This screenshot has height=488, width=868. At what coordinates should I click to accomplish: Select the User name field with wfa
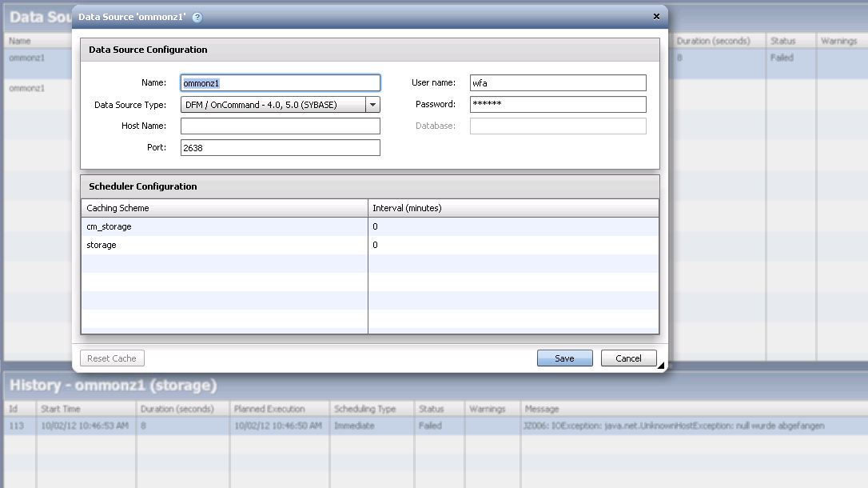click(x=557, y=83)
